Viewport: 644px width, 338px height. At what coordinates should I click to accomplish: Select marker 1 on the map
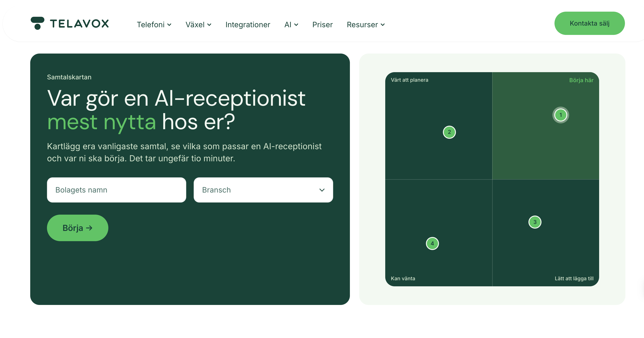click(561, 115)
